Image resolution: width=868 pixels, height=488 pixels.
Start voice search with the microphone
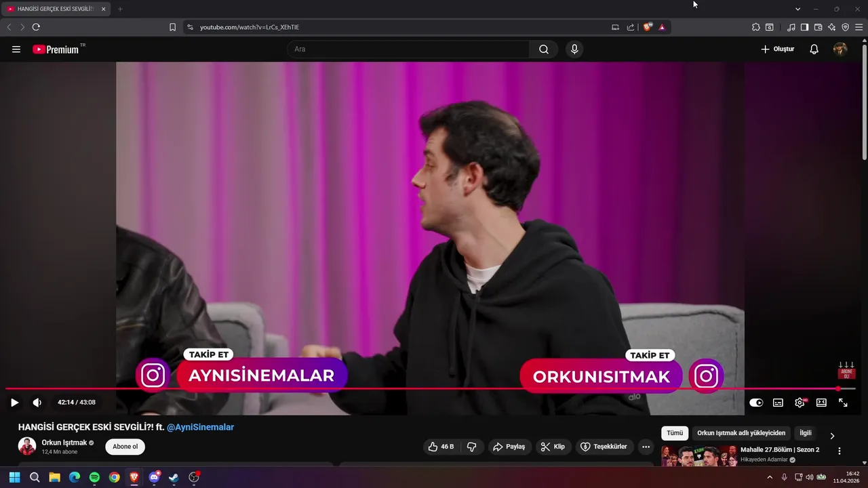[574, 49]
